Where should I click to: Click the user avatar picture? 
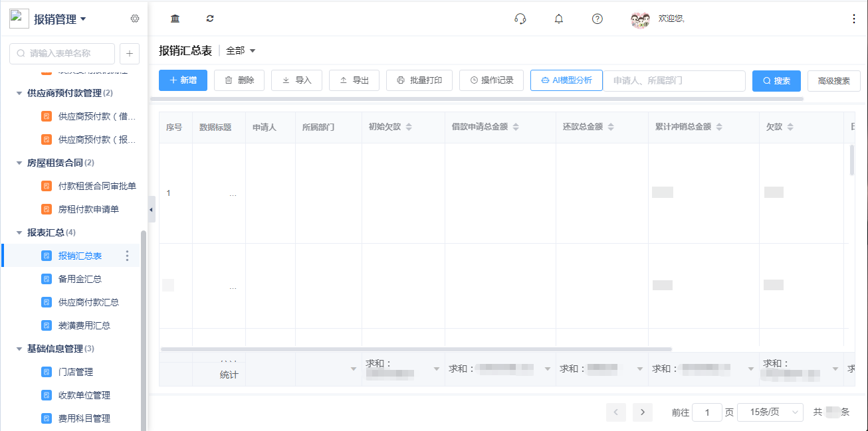click(x=640, y=19)
